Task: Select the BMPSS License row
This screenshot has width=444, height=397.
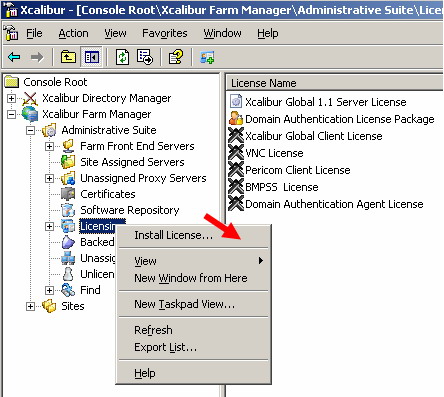Action: (282, 187)
